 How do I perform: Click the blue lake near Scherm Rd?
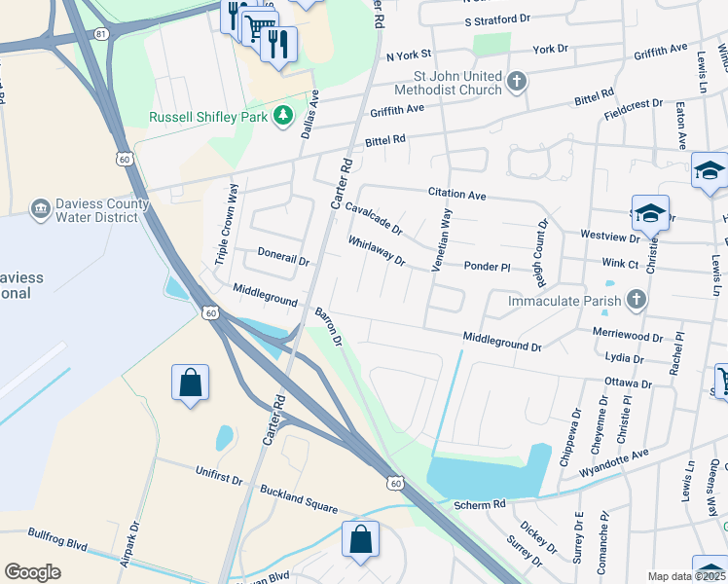[488, 473]
